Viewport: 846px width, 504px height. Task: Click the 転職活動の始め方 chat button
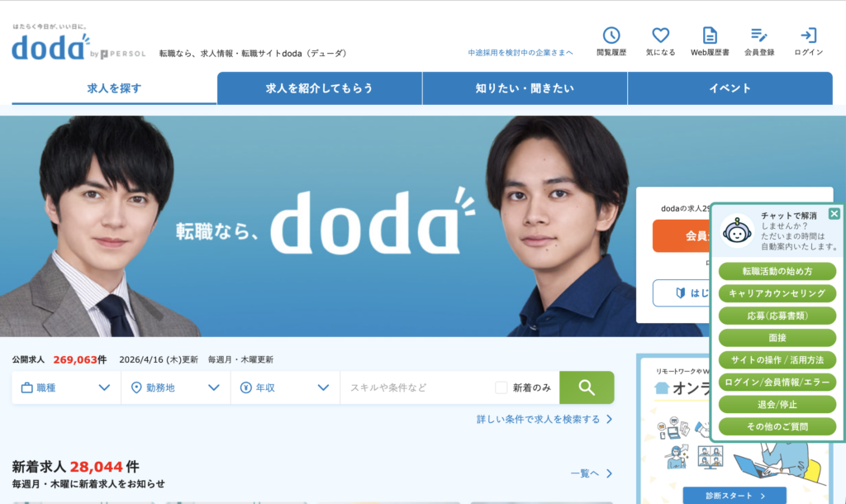777,272
